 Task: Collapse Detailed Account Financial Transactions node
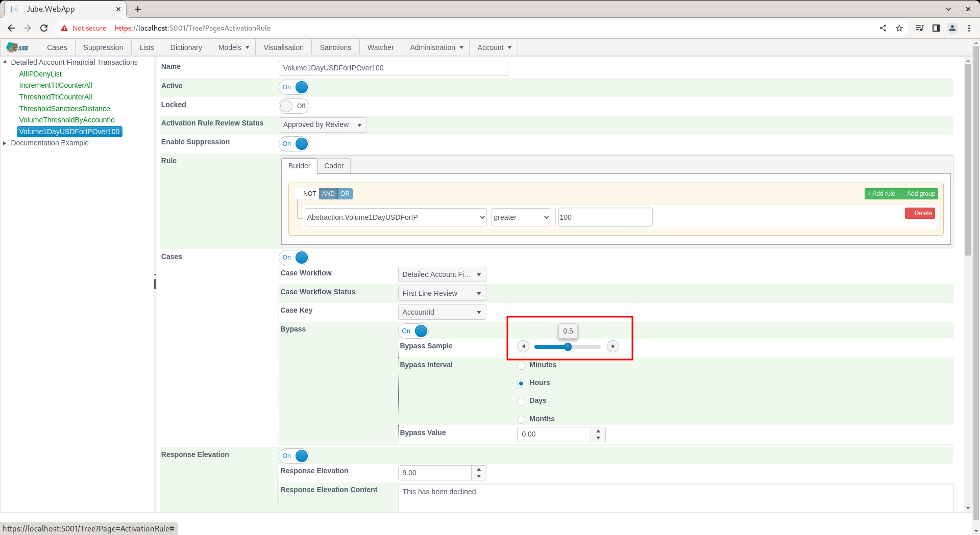point(5,62)
